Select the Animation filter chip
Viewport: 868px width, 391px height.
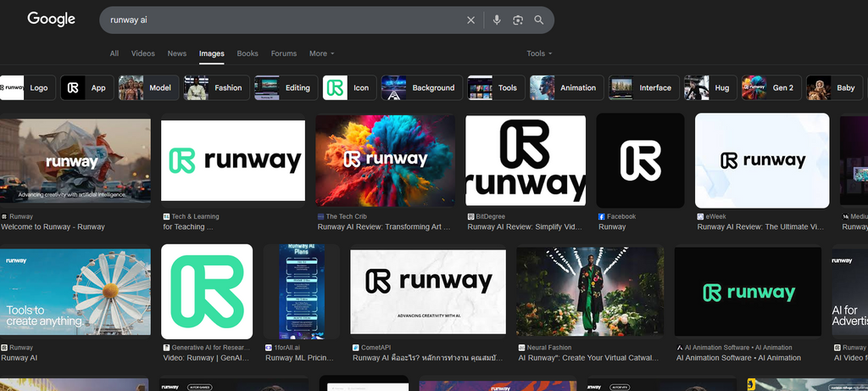coord(567,87)
